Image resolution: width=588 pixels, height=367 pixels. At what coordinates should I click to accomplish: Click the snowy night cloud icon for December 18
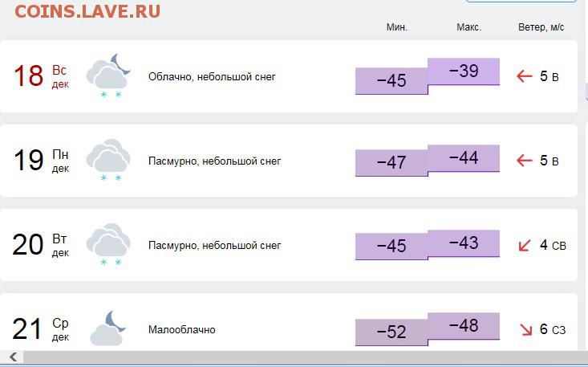tap(109, 75)
